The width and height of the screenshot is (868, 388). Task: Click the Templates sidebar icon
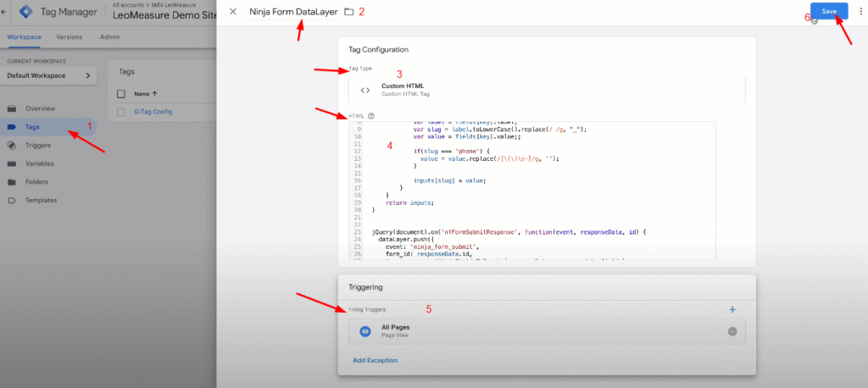12,201
